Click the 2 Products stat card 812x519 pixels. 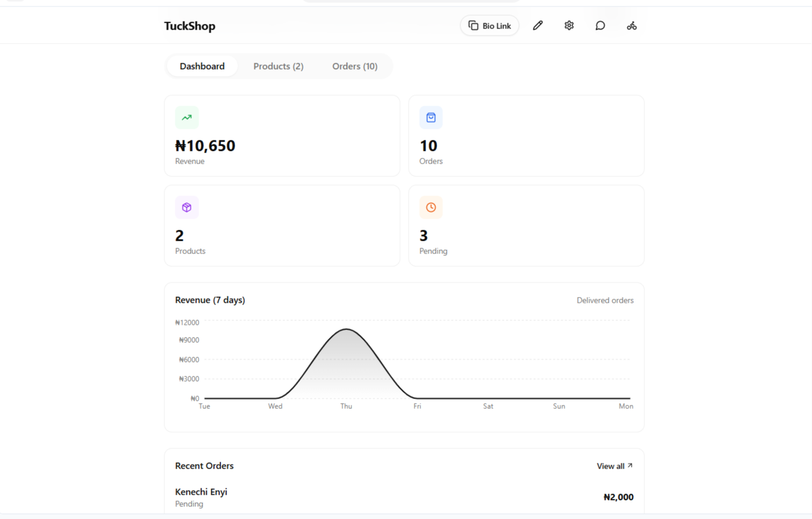[282, 226]
